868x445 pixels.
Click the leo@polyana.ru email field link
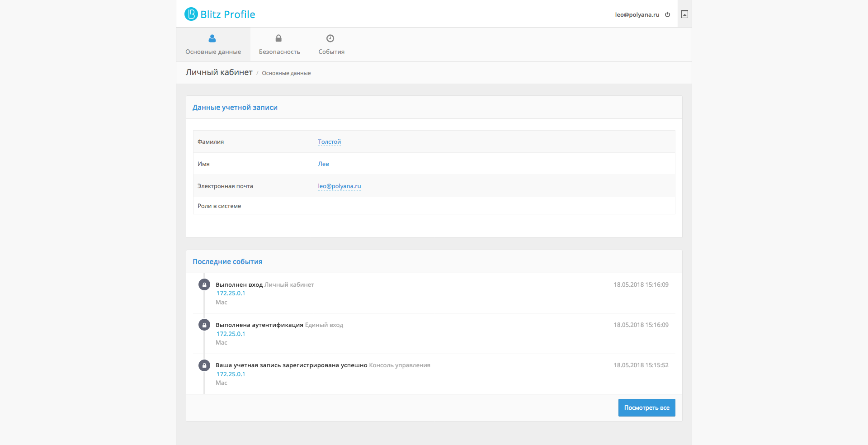[x=339, y=186]
